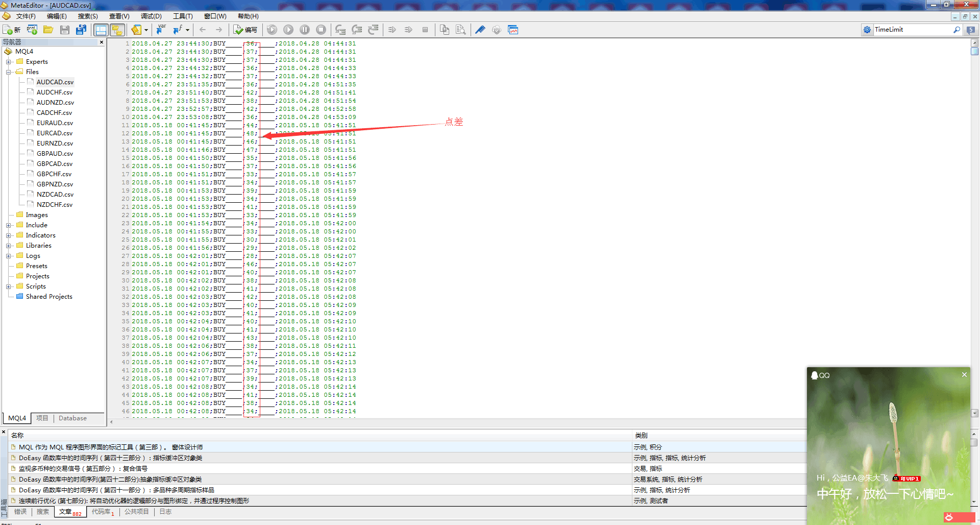Click the find in files icon

tap(461, 30)
